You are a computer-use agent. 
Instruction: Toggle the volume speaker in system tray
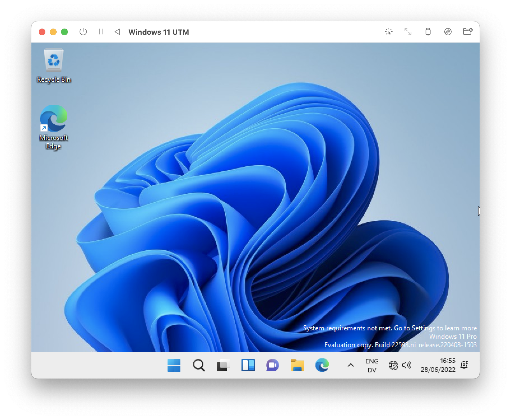tap(407, 365)
